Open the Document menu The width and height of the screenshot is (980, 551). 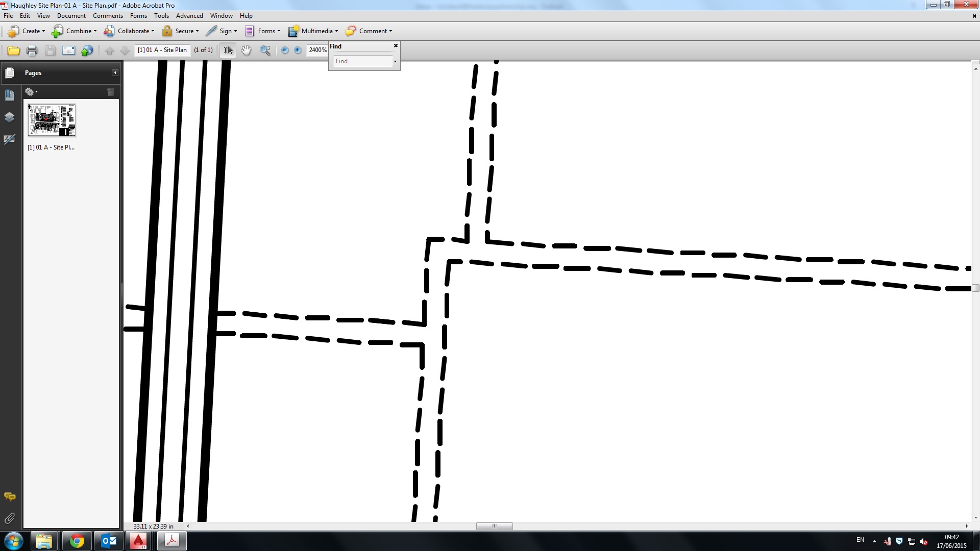click(x=71, y=15)
